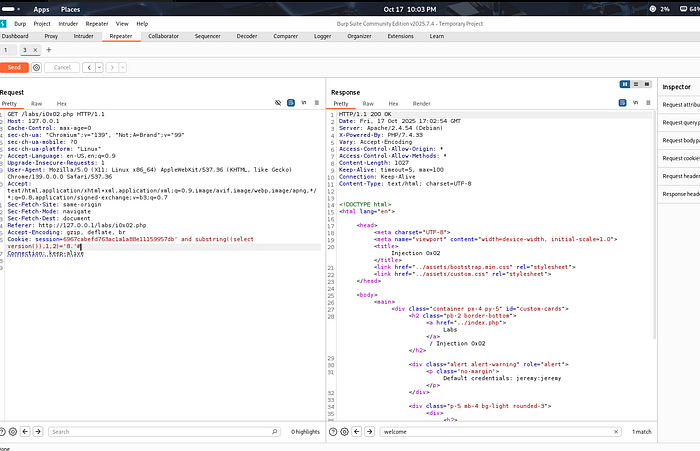Viewport: 700px width, 451px height.
Task: Switch Response view to Render
Action: [421, 103]
